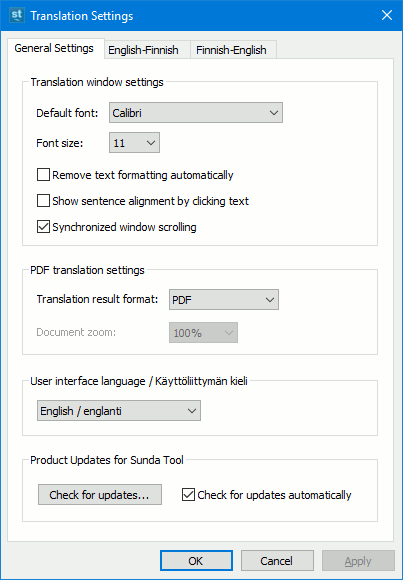403x580 pixels.
Task: Close the Translation Settings dialog
Action: (x=387, y=16)
